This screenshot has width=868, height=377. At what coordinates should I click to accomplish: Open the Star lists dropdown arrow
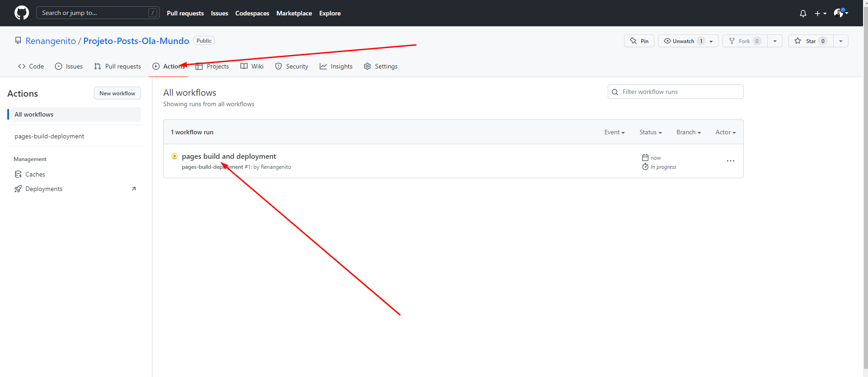(x=840, y=41)
